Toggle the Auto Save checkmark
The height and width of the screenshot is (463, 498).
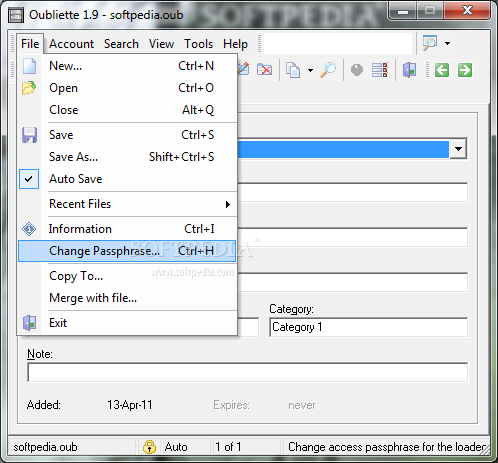tap(29, 179)
